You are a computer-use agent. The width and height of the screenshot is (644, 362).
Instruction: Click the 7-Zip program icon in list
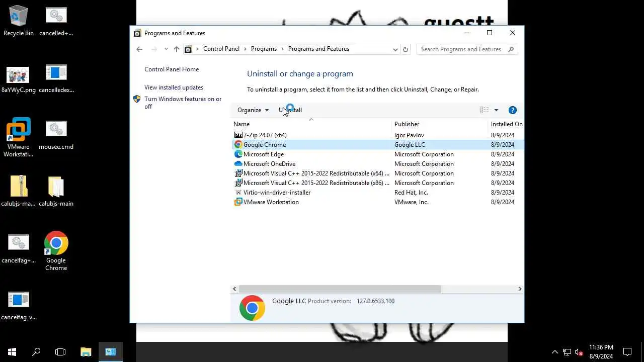coord(238,135)
